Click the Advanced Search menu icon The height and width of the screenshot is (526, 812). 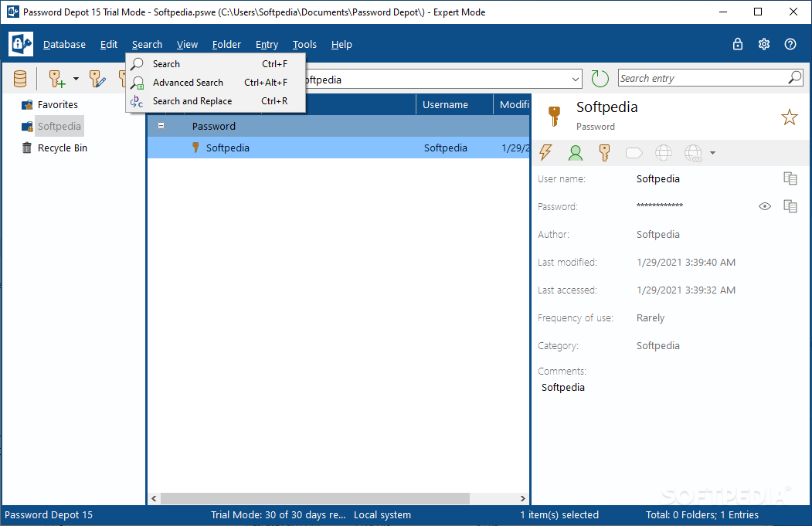click(x=138, y=83)
